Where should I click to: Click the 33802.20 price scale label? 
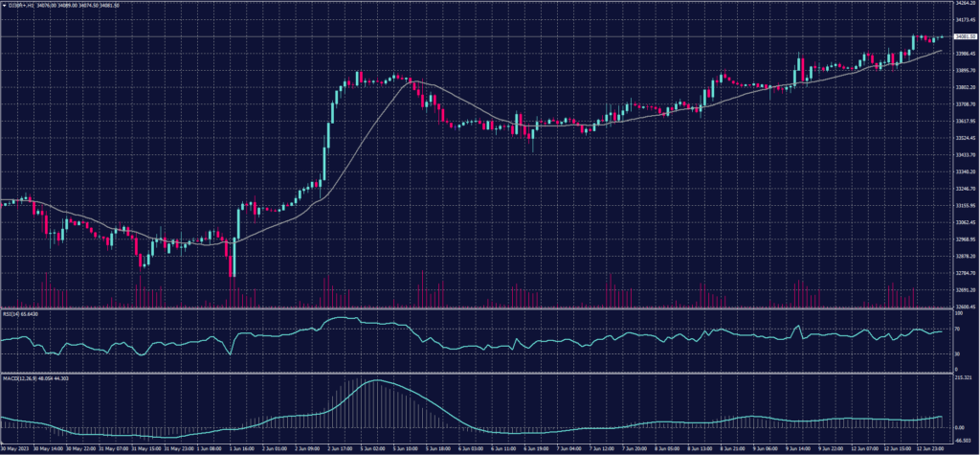965,87
